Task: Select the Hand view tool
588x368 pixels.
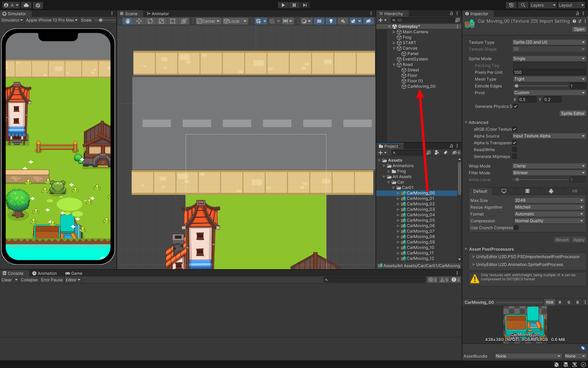Action: pos(128,21)
